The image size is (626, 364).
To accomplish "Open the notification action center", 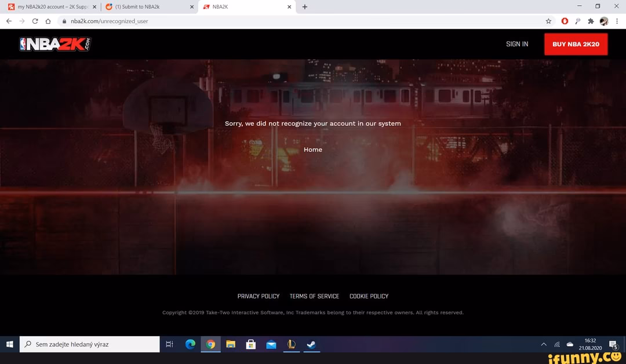I will [x=613, y=344].
